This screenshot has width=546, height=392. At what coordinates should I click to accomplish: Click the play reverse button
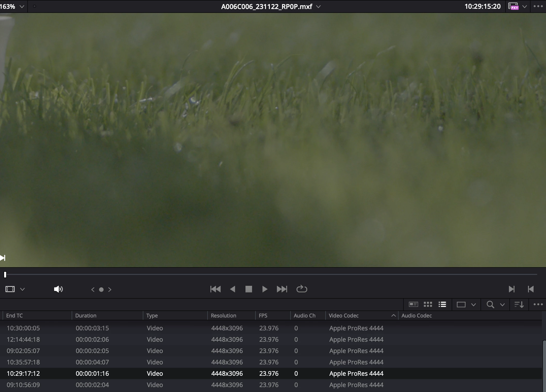click(233, 289)
